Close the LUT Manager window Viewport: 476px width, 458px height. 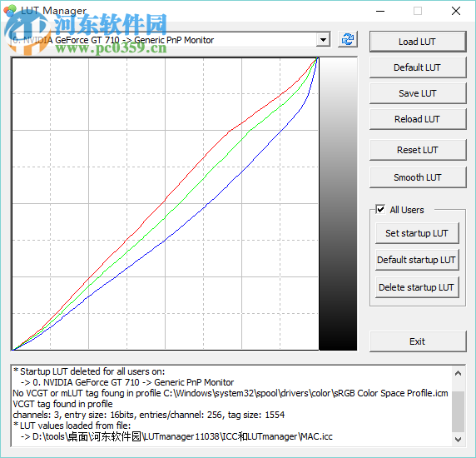click(456, 11)
